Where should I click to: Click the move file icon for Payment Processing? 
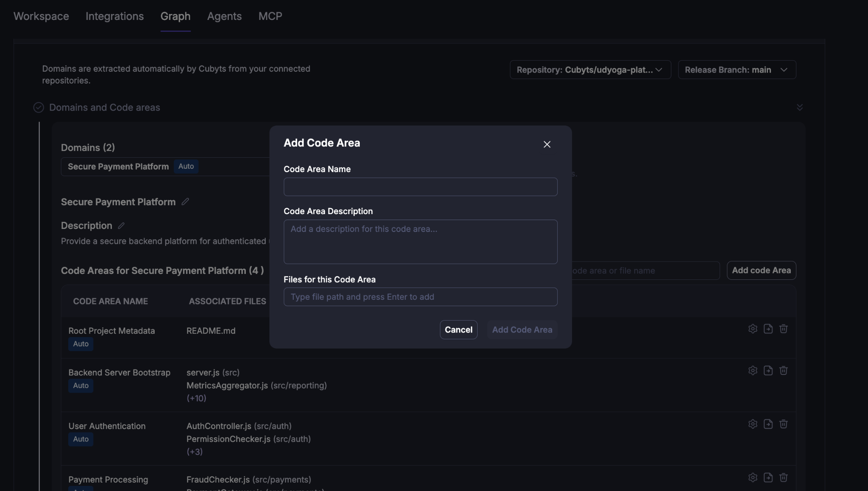768,477
